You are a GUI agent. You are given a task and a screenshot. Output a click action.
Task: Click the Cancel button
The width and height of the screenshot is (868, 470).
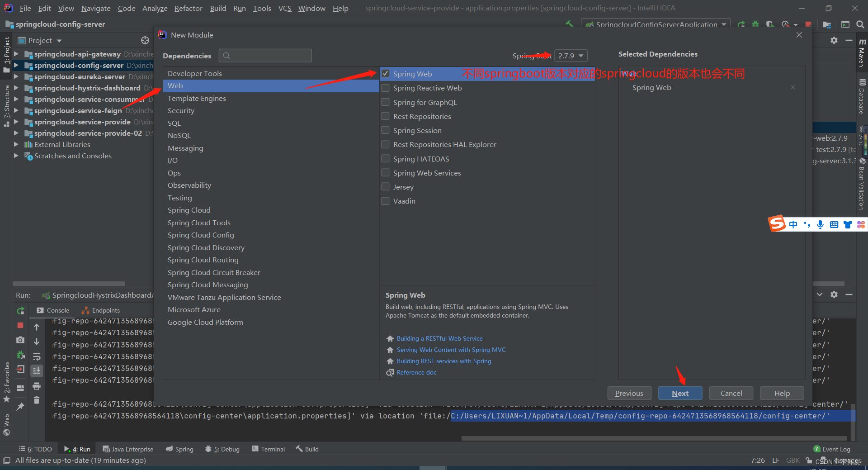[x=731, y=393]
